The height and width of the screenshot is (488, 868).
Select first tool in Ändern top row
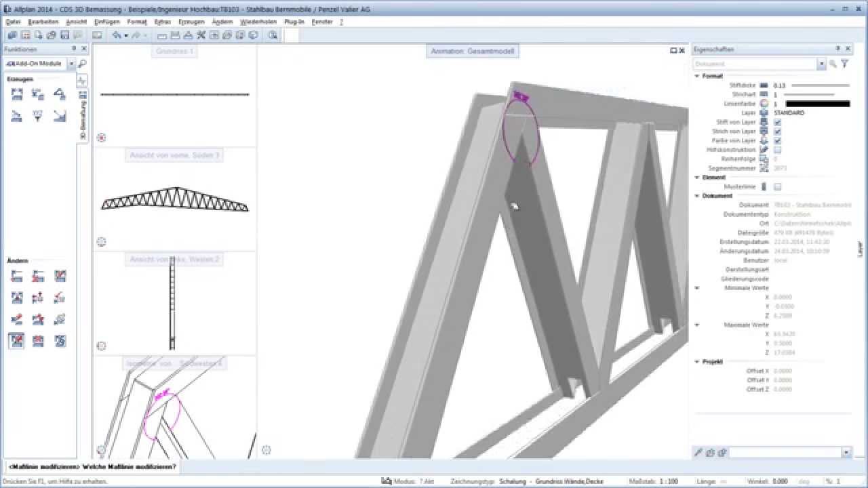17,276
